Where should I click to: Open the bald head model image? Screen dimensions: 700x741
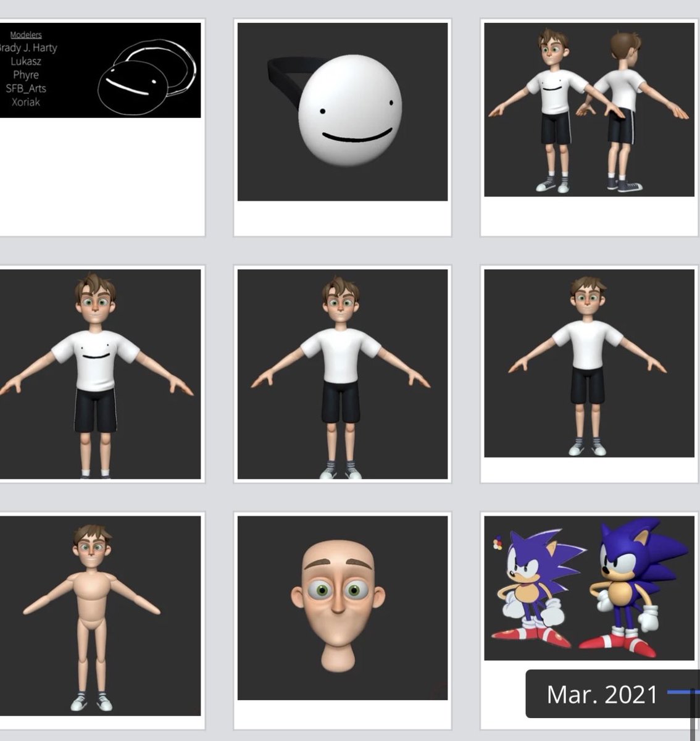coord(343,608)
